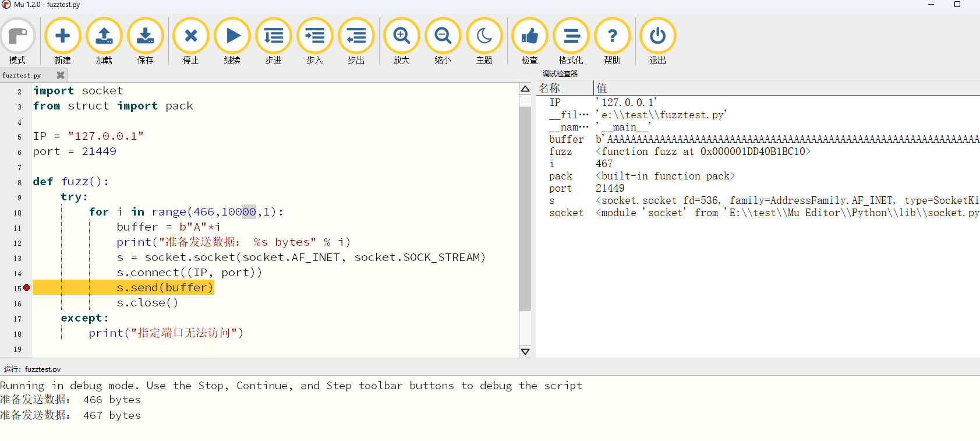Open the Load (加载) file icon
This screenshot has width=980, height=441.
pos(104,36)
